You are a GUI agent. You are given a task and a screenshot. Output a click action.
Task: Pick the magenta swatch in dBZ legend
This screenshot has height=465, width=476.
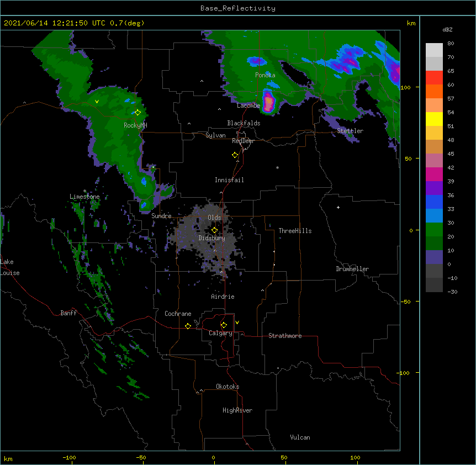[434, 174]
